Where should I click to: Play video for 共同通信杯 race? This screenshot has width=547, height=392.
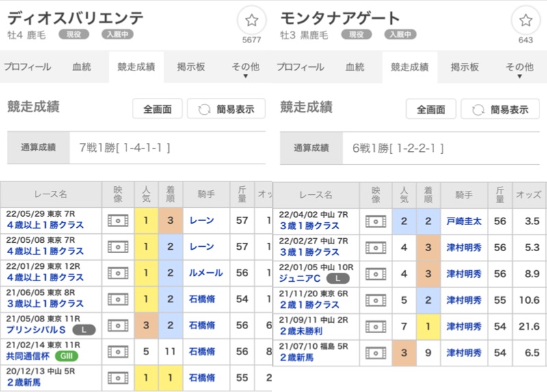point(118,352)
